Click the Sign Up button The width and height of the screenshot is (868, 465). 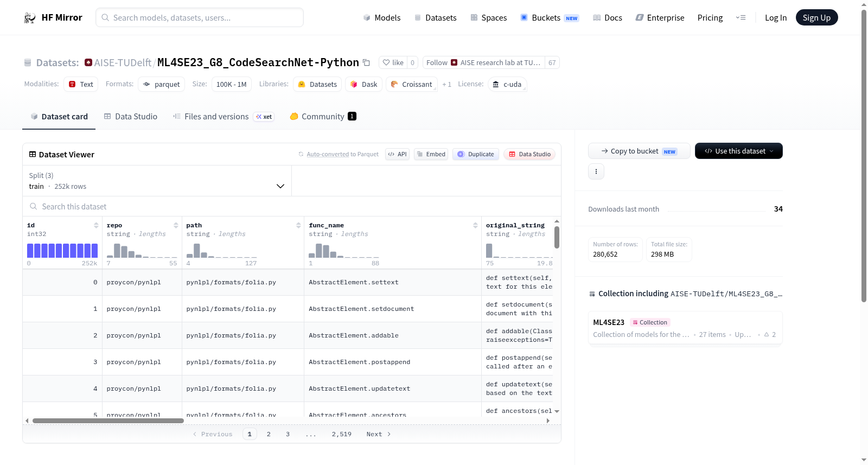point(817,18)
